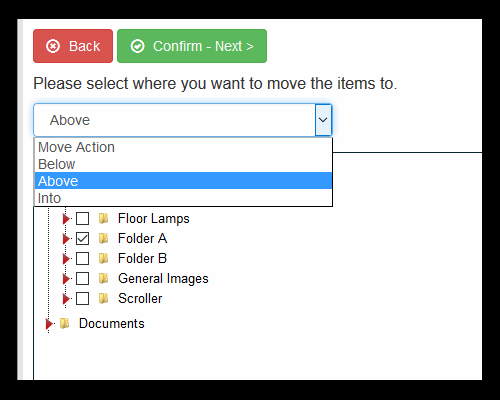Click the circled X icon on Back
Image resolution: width=500 pixels, height=400 pixels.
point(53,46)
